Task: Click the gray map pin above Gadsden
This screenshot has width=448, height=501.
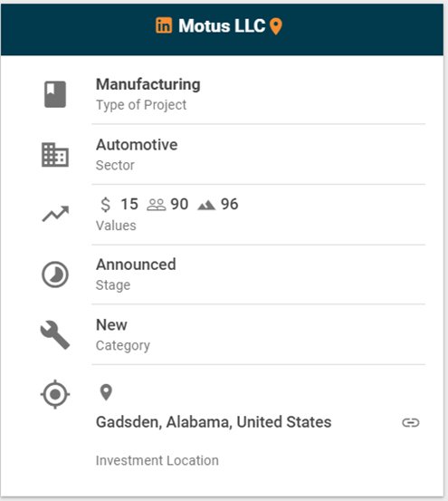Action: (x=106, y=392)
